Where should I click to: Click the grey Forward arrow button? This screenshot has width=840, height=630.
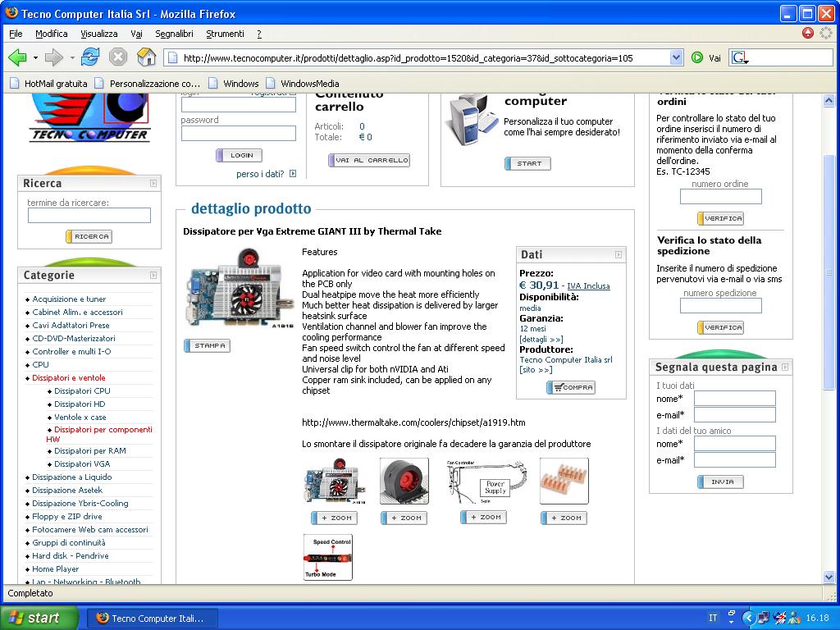[x=54, y=57]
